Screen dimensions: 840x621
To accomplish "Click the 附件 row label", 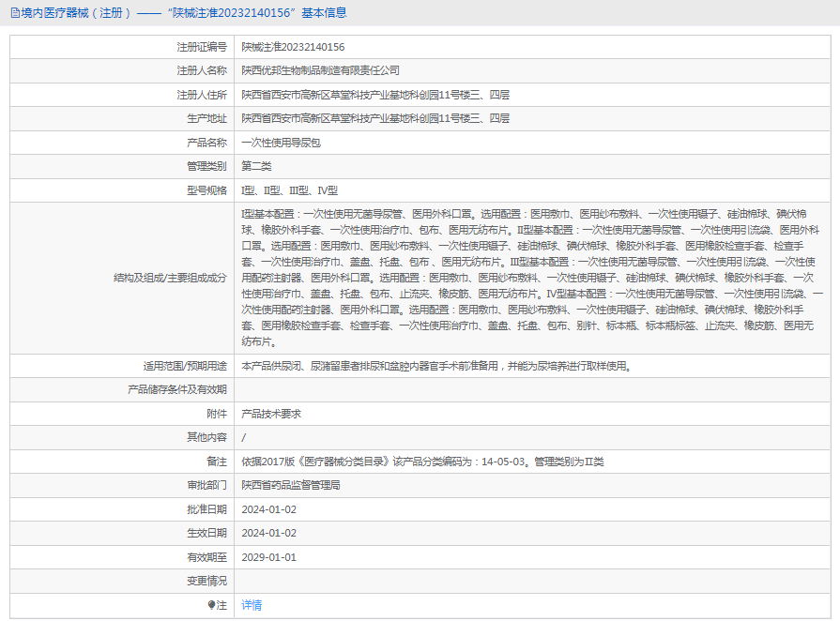I will [x=217, y=414].
